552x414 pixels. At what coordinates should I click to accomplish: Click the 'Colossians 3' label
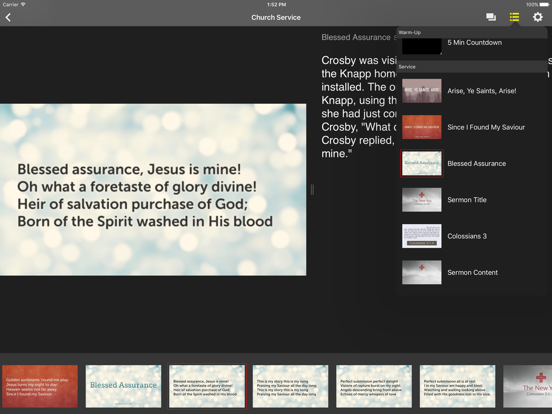[x=467, y=236]
